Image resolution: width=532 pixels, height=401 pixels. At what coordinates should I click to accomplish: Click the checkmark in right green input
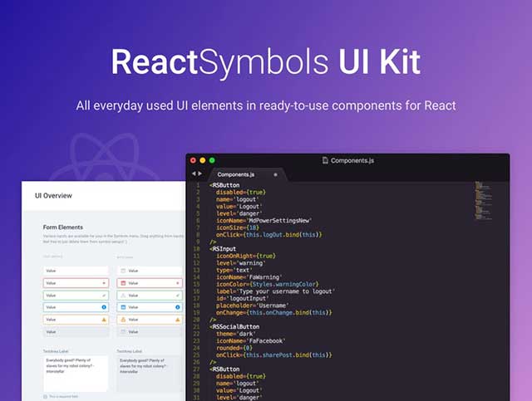(x=178, y=296)
